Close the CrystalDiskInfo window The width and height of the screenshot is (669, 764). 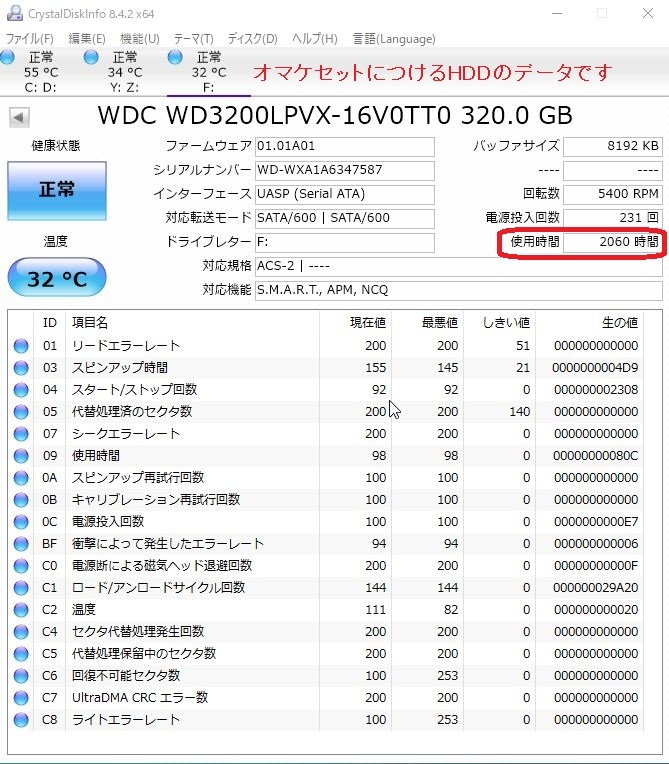point(648,13)
